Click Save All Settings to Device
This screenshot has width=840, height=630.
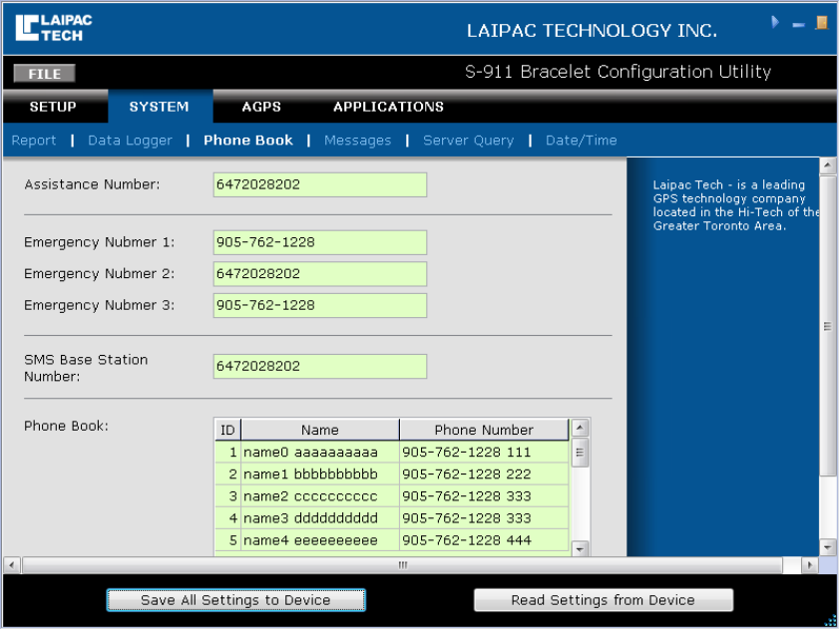[x=235, y=600]
